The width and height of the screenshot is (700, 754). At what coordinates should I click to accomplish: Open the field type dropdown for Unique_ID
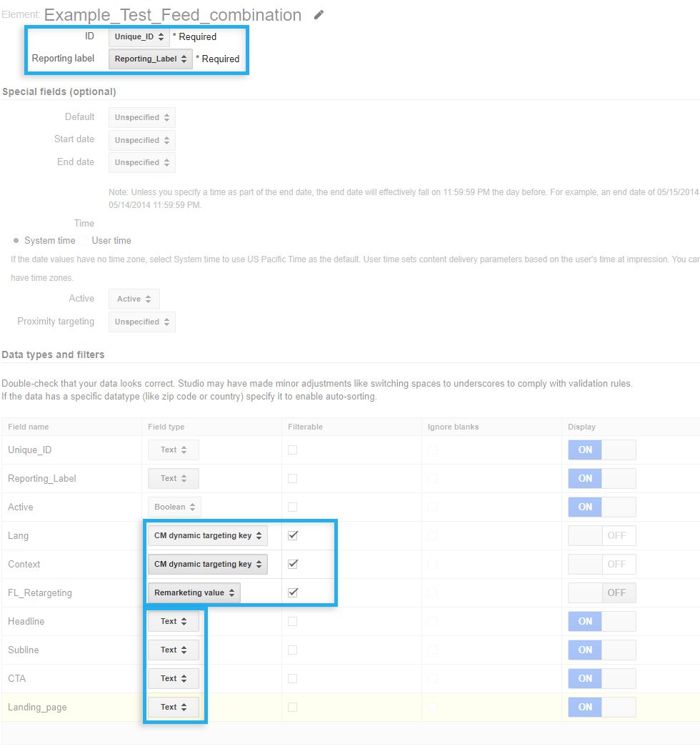pos(171,450)
